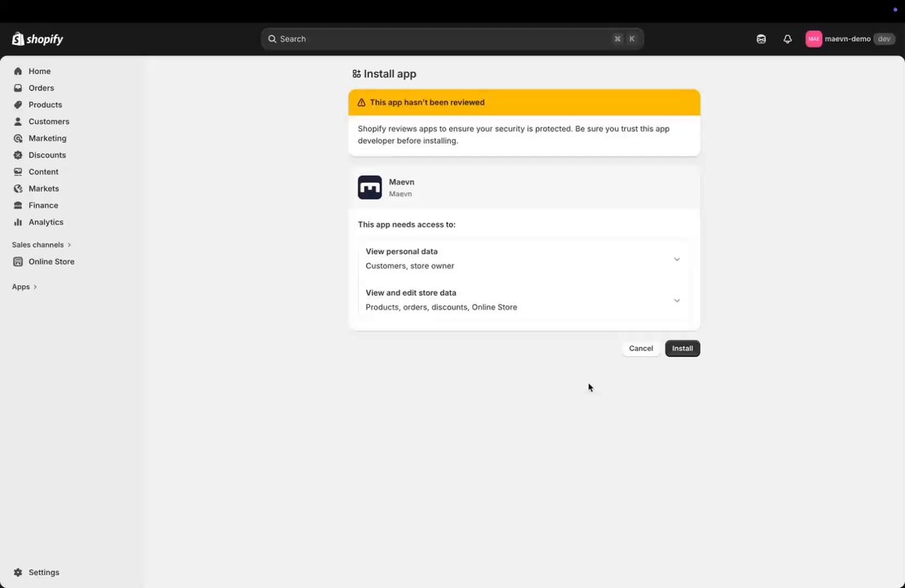Expand the Sales channels section

(x=42, y=245)
